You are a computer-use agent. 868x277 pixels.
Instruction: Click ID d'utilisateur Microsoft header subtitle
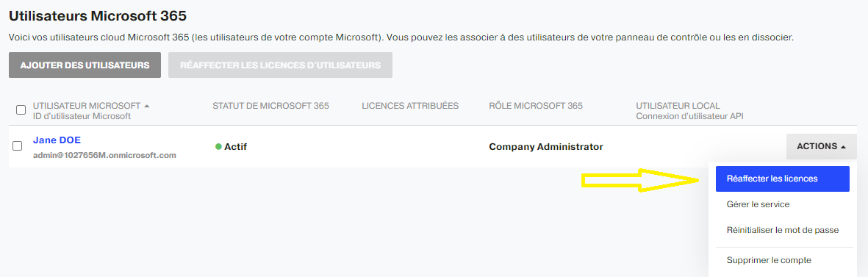point(82,116)
